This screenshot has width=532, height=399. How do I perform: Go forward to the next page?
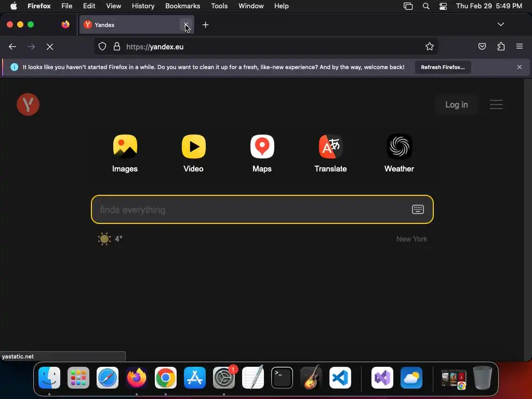(31, 47)
